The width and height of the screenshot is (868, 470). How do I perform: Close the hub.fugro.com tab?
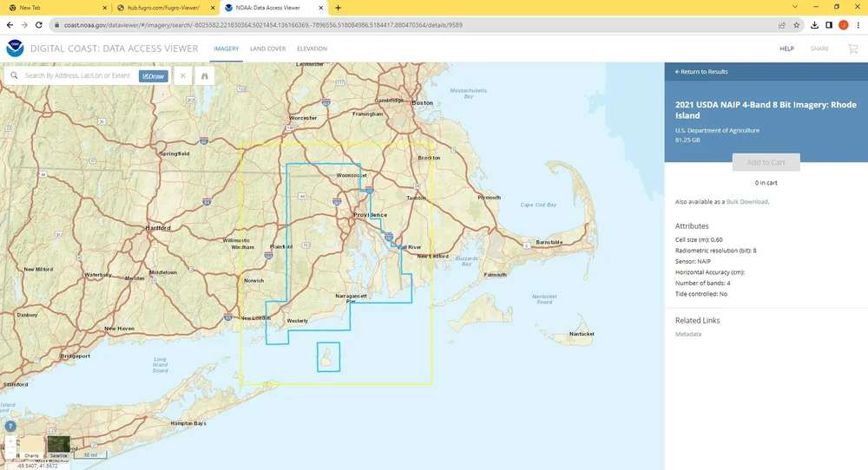coord(213,8)
